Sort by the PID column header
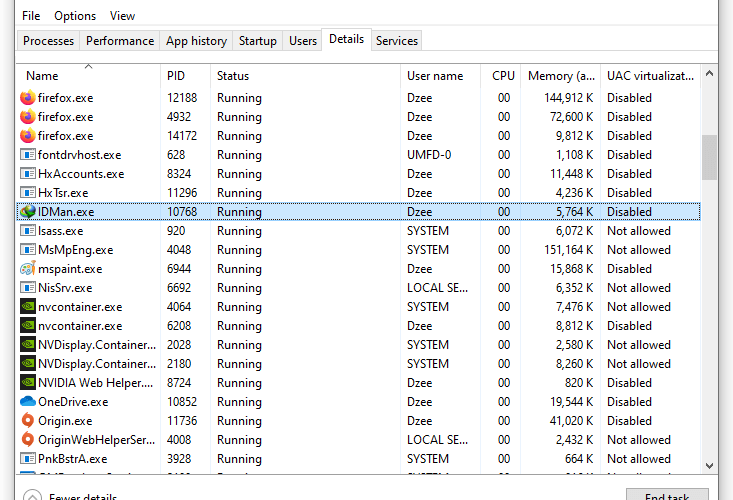733x500 pixels. coord(186,76)
